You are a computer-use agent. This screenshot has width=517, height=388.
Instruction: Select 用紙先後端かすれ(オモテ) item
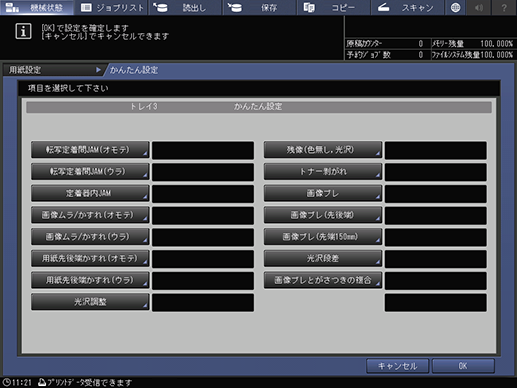90,258
